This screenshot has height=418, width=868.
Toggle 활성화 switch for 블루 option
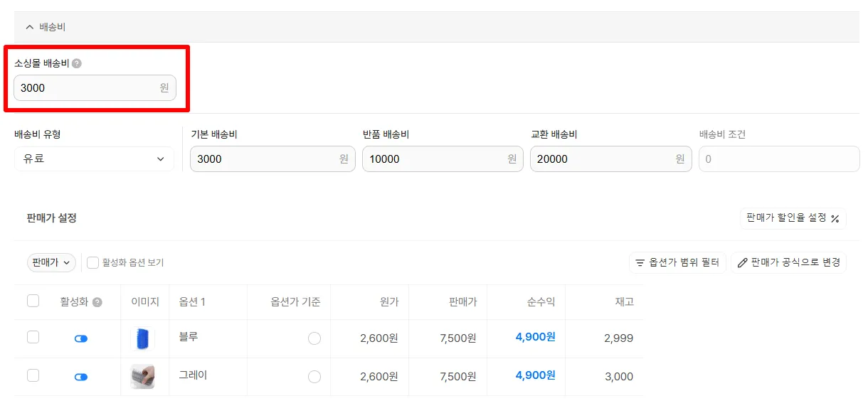coord(81,338)
